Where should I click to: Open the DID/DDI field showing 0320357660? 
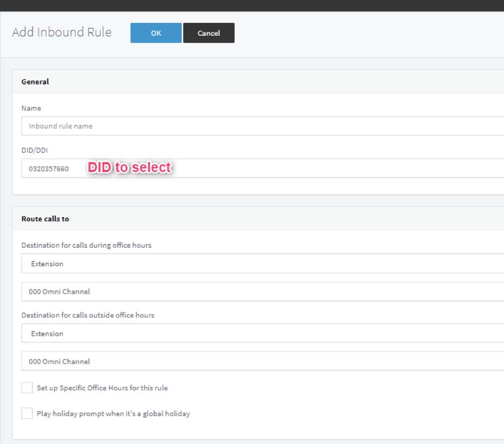click(263, 168)
